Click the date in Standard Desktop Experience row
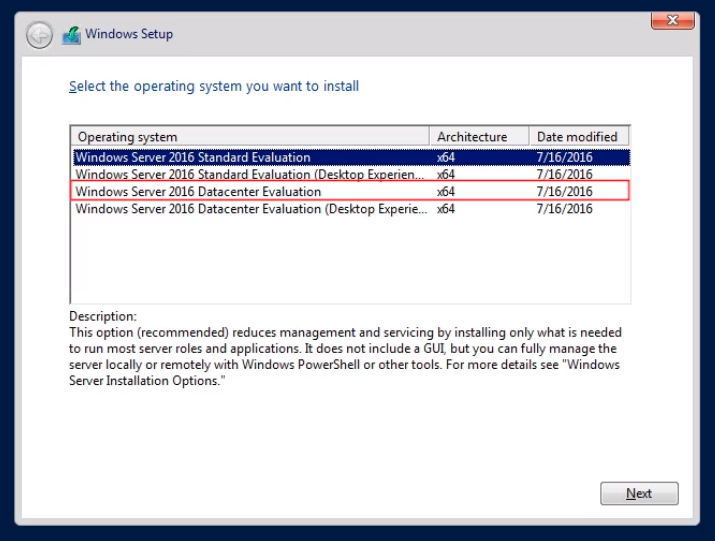The height and width of the screenshot is (541, 715). click(x=564, y=174)
